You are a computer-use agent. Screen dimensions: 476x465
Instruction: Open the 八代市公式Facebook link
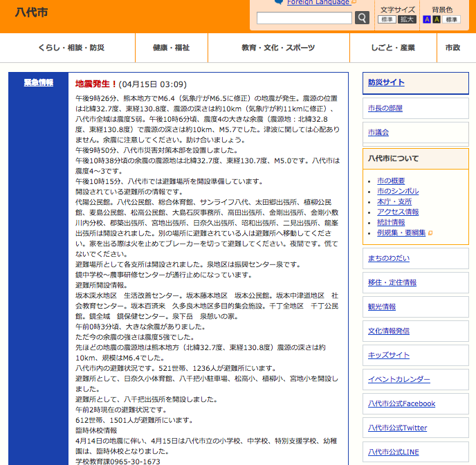pos(401,403)
